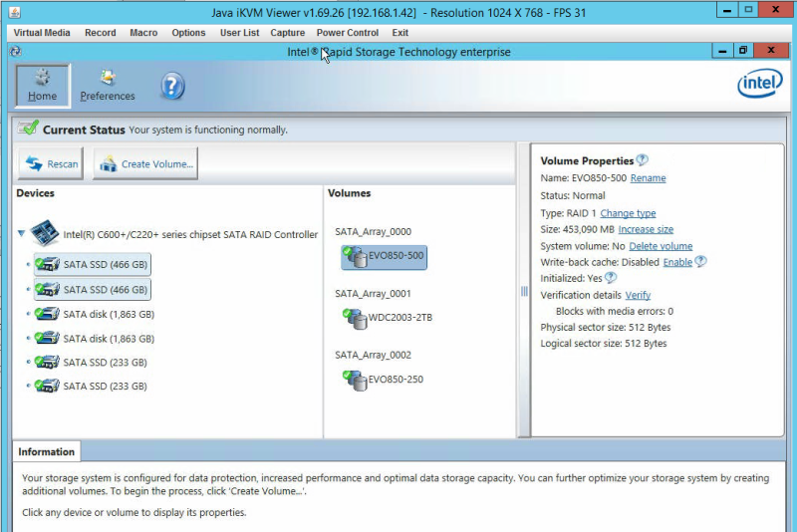Open the blue question mark help icon
The image size is (797, 532).
[172, 87]
